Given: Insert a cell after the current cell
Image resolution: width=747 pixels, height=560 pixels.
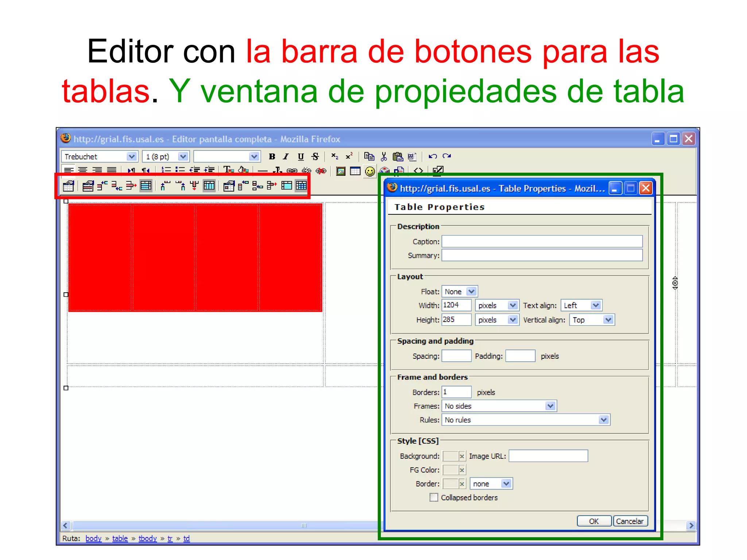Looking at the screenshot, I should (258, 186).
